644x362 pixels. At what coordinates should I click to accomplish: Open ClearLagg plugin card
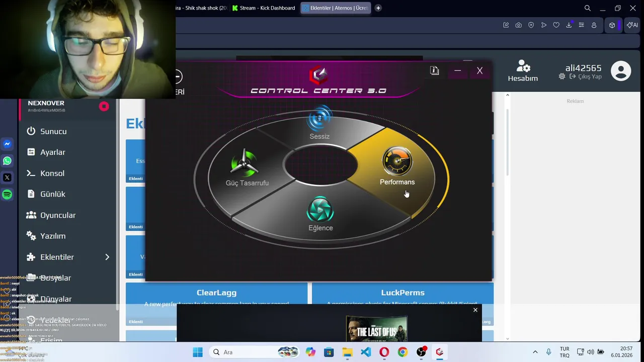216,304
